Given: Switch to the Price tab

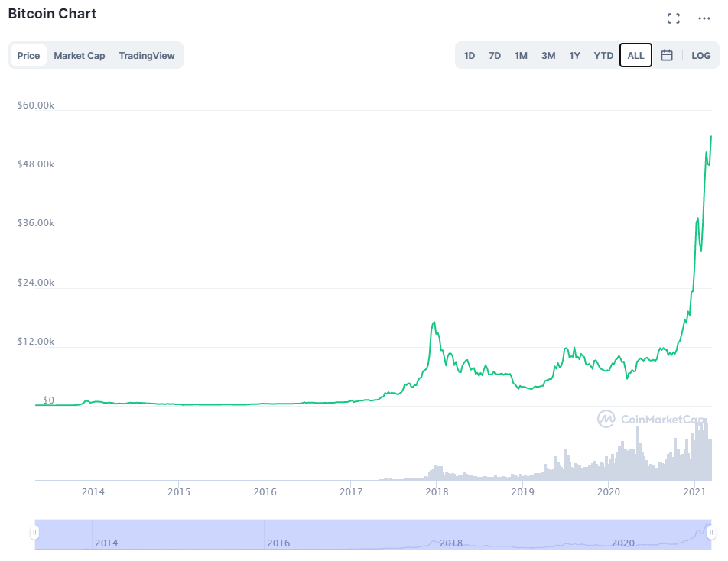Looking at the screenshot, I should [x=28, y=55].
